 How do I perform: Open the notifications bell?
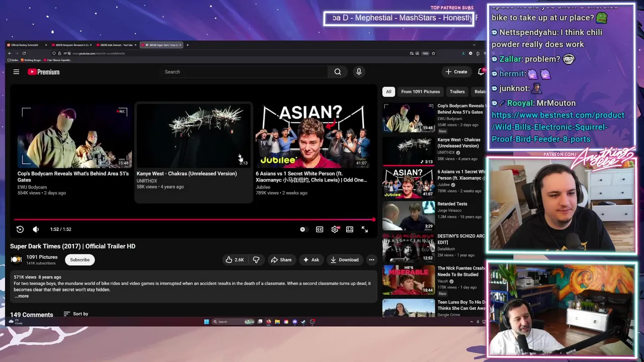[481, 72]
